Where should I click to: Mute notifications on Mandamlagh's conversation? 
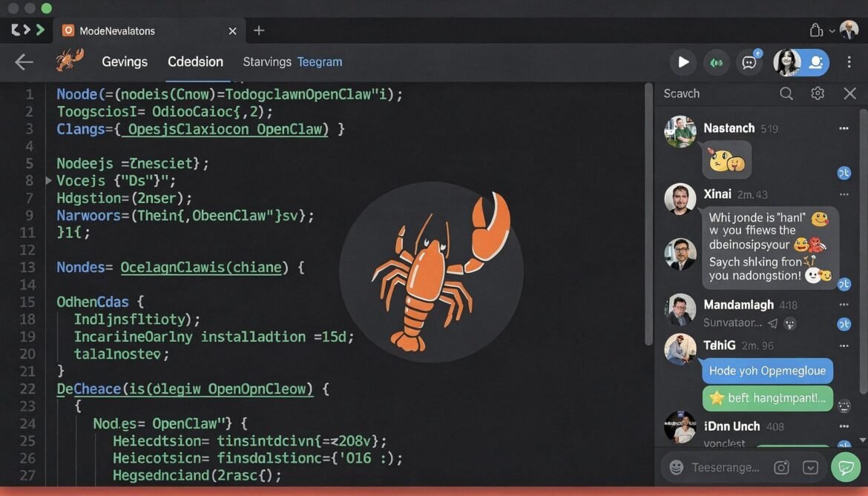coord(789,324)
